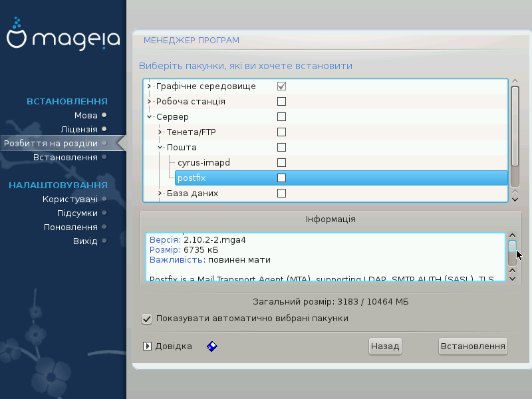Click the triangle icon beside Довідка
The image size is (532, 399).
click(148, 346)
